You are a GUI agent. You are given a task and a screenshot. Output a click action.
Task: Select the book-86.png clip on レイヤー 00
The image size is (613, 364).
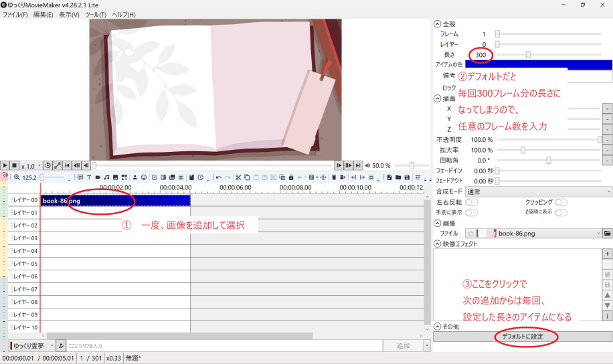click(115, 201)
